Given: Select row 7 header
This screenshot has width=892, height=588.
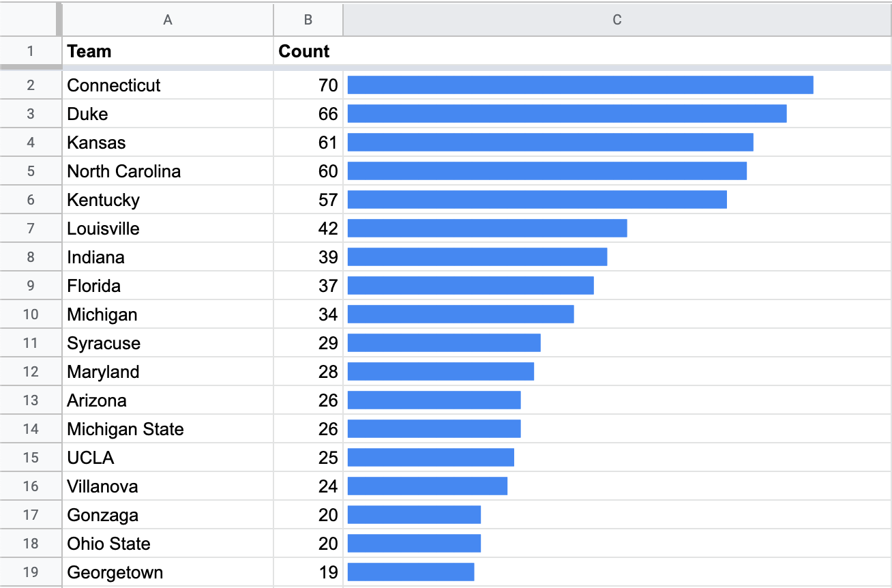Looking at the screenshot, I should tap(31, 229).
